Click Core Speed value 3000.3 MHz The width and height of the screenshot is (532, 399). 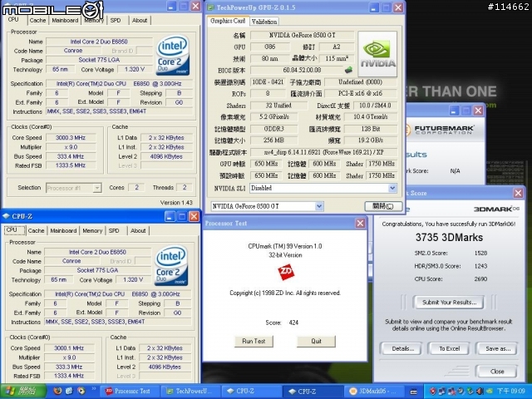71,138
